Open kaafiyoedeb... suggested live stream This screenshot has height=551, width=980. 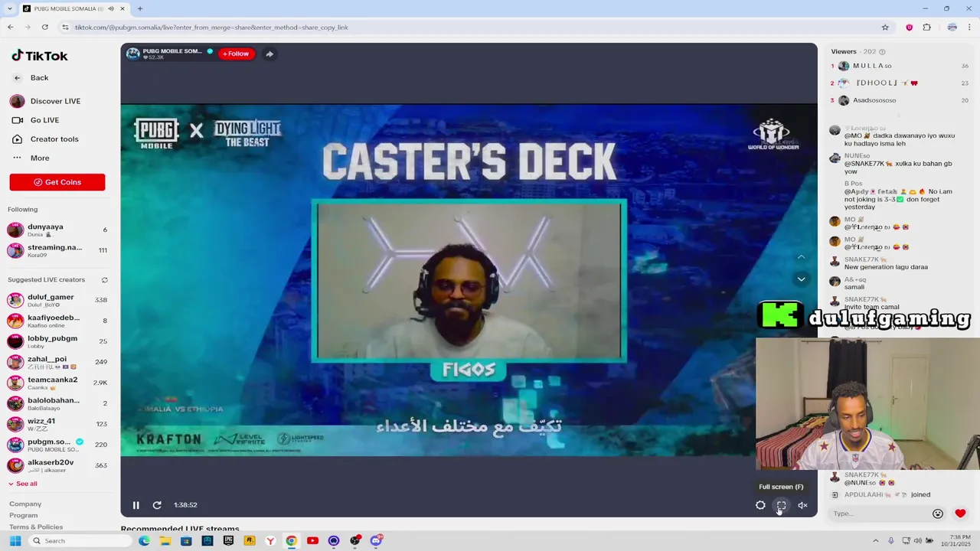point(57,321)
